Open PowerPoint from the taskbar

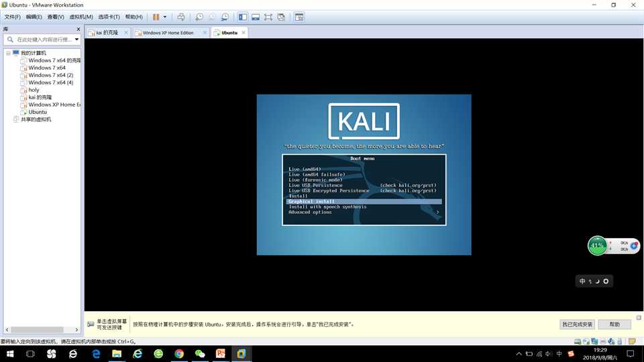click(x=221, y=353)
